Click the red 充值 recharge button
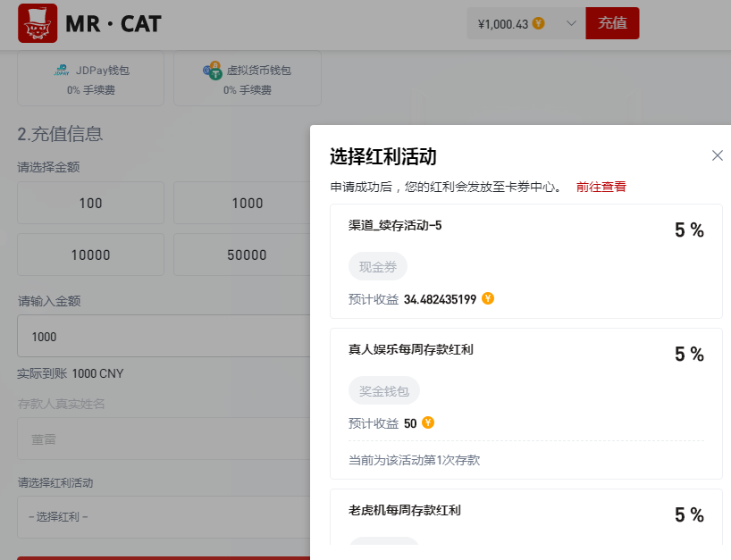The image size is (731, 560). click(x=611, y=23)
